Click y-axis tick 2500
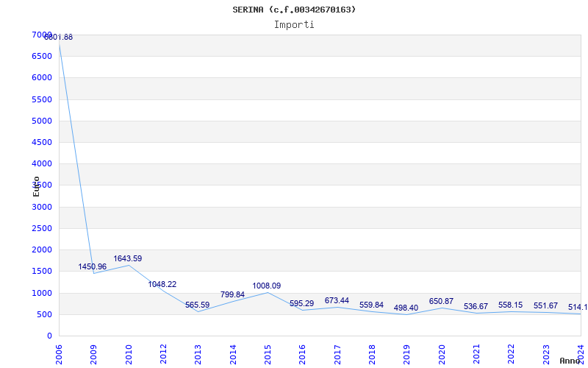Screen dimensions: 588x368 point(42,228)
